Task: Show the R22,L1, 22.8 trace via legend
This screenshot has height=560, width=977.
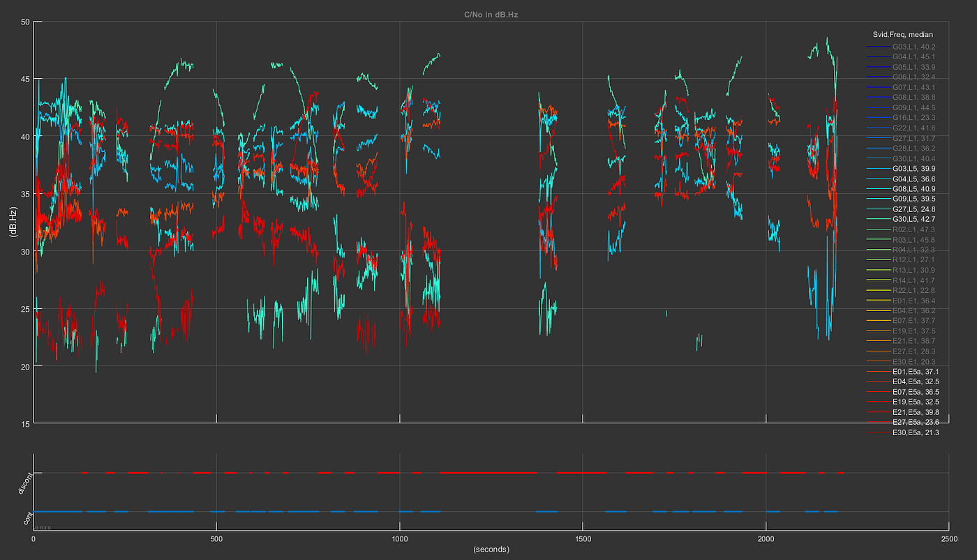Action: tap(916, 291)
